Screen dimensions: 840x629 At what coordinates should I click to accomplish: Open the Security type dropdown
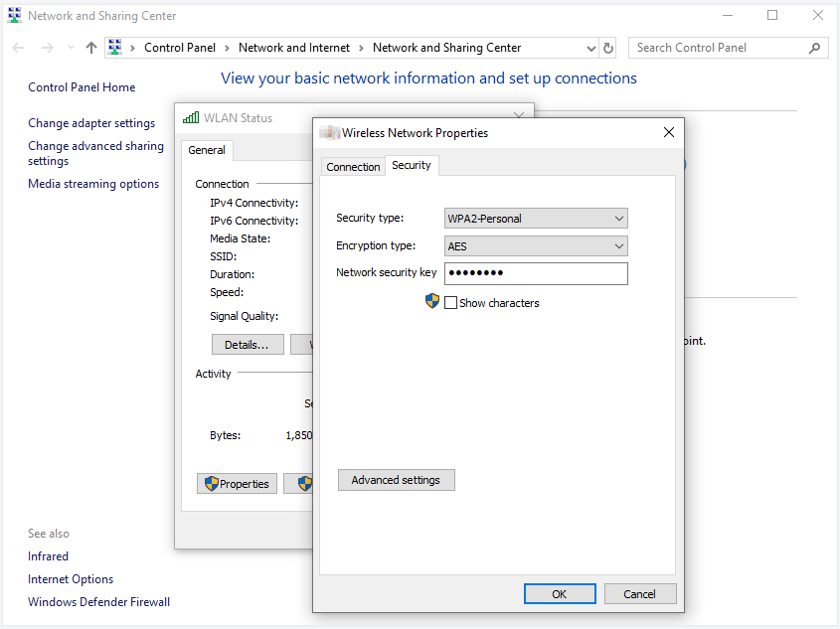pyautogui.click(x=536, y=219)
